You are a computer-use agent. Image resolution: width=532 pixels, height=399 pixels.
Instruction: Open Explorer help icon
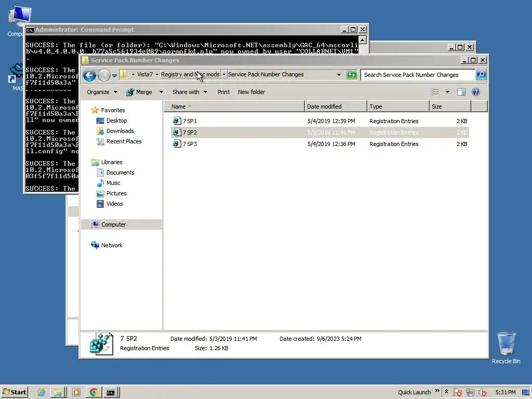(476, 92)
